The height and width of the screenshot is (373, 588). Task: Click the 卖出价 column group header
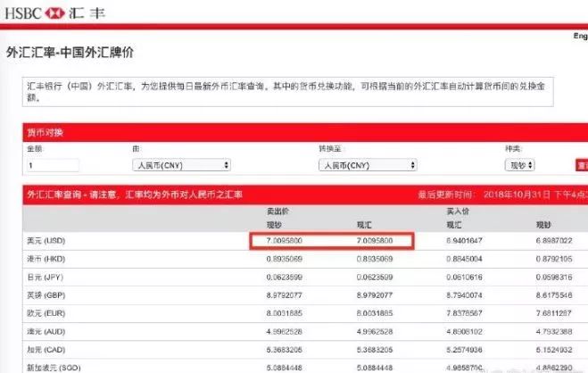(277, 211)
